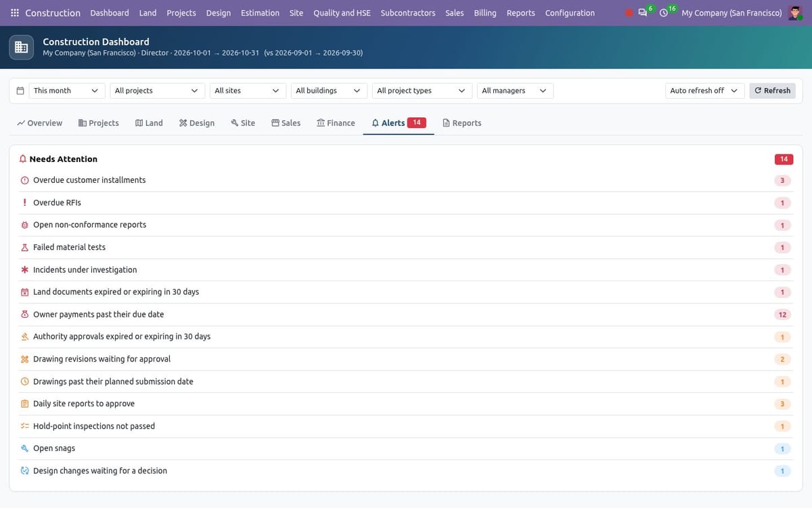Click the Drawing revisions ruler icon
812x508 pixels.
(25, 359)
